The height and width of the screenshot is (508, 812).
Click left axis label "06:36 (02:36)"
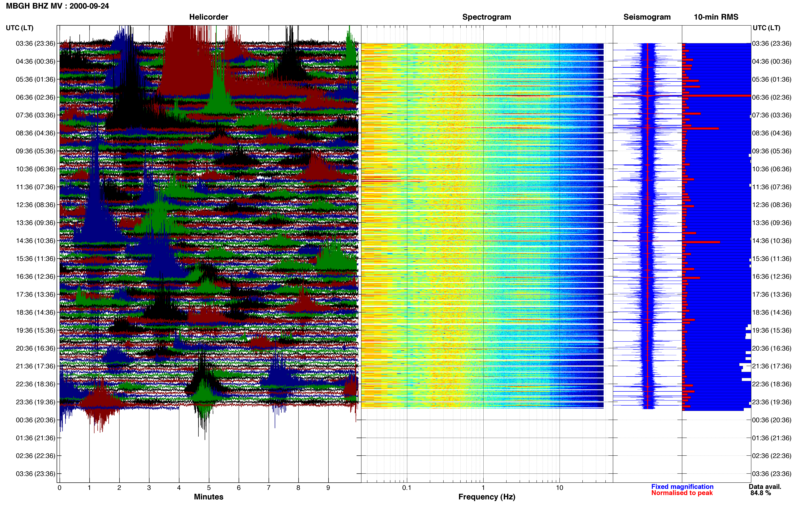pos(35,97)
